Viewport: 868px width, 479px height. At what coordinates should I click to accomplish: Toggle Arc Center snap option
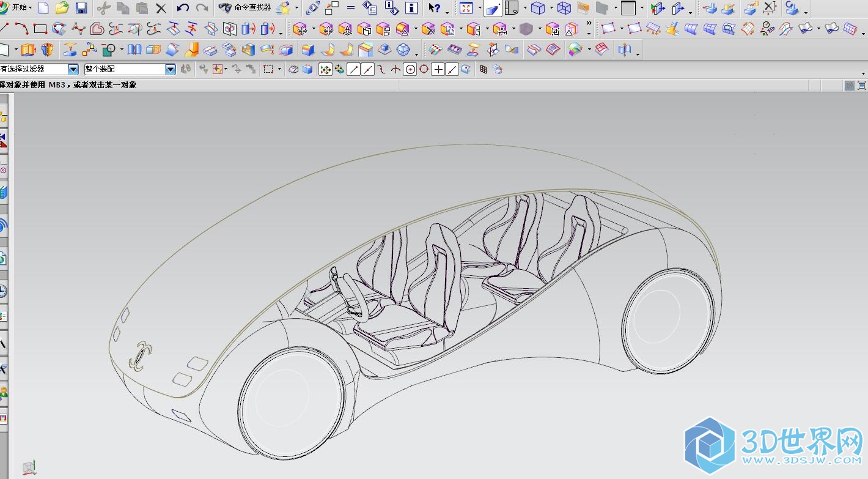coord(410,70)
